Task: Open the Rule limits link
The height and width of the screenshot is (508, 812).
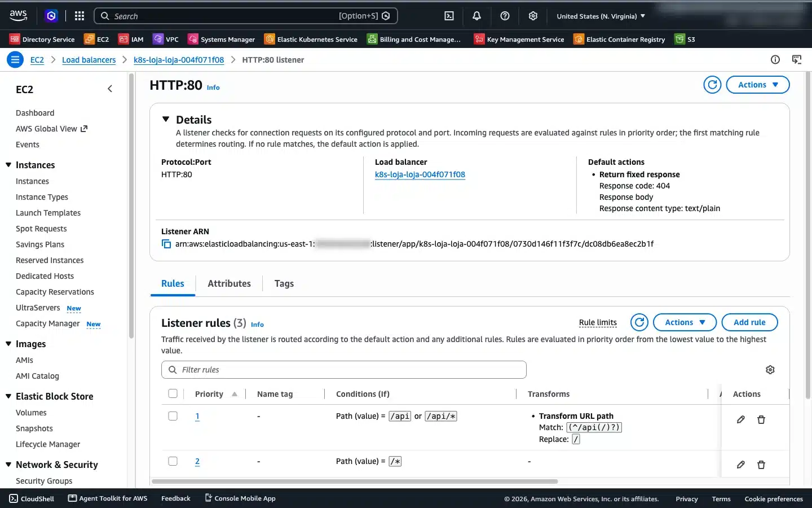Action: [x=598, y=322]
